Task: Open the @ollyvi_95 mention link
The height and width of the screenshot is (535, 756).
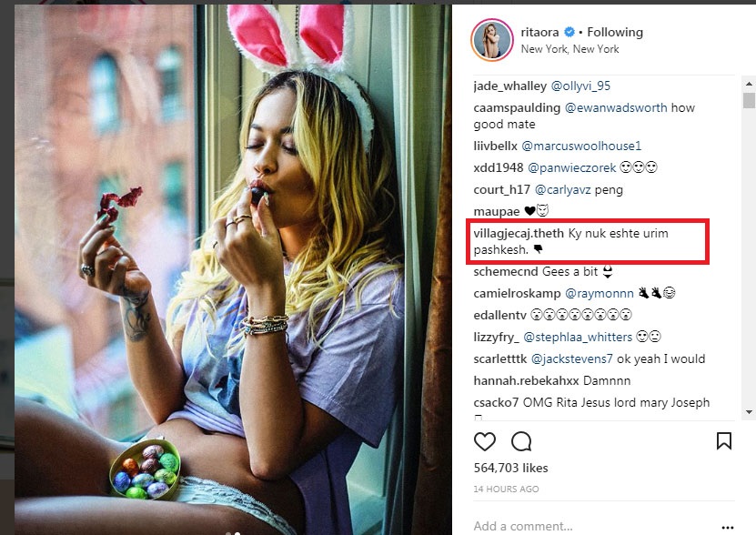Action: point(580,86)
